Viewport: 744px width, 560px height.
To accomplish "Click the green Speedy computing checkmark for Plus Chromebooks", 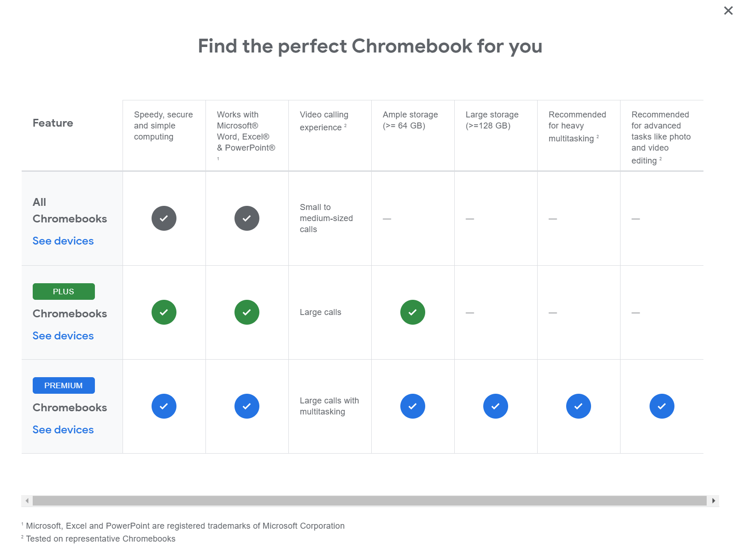I will 164,312.
